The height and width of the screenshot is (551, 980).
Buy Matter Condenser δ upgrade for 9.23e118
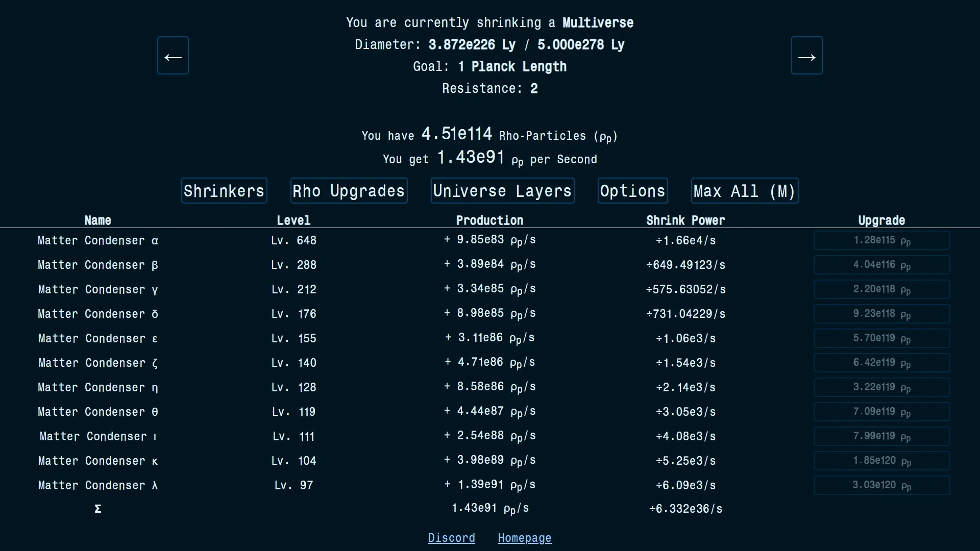(x=881, y=314)
